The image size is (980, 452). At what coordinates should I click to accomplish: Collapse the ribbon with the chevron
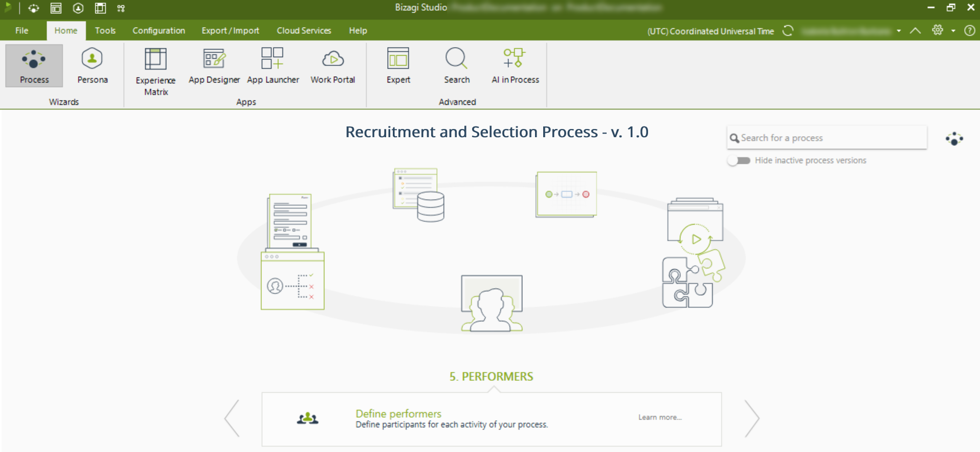point(916,31)
